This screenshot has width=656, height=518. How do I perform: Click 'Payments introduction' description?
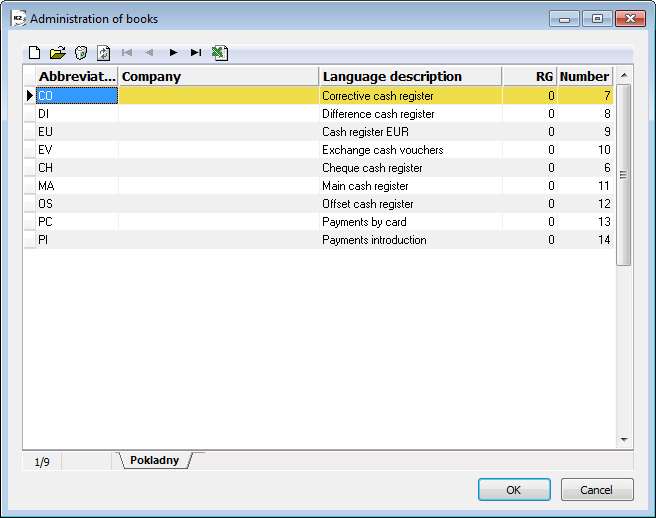coord(374,240)
